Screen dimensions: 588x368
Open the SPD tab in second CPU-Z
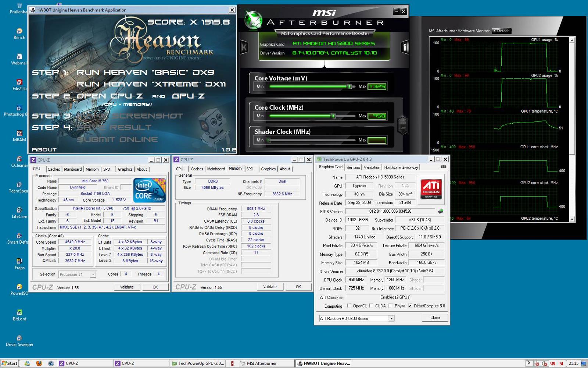250,169
